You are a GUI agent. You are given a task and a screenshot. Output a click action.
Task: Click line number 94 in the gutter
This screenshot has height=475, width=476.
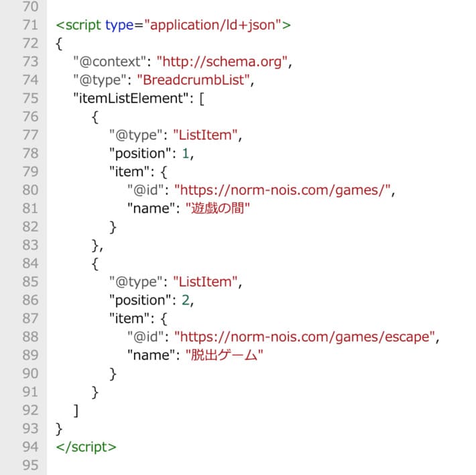coord(30,446)
